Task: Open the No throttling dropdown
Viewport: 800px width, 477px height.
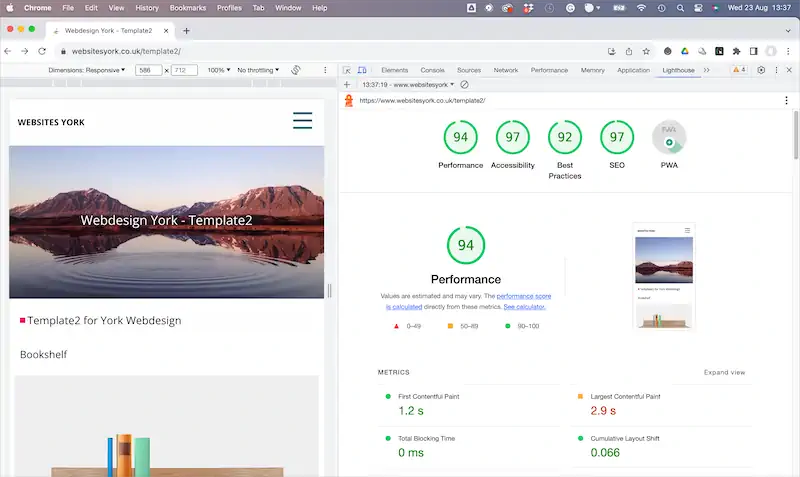Action: 258,70
